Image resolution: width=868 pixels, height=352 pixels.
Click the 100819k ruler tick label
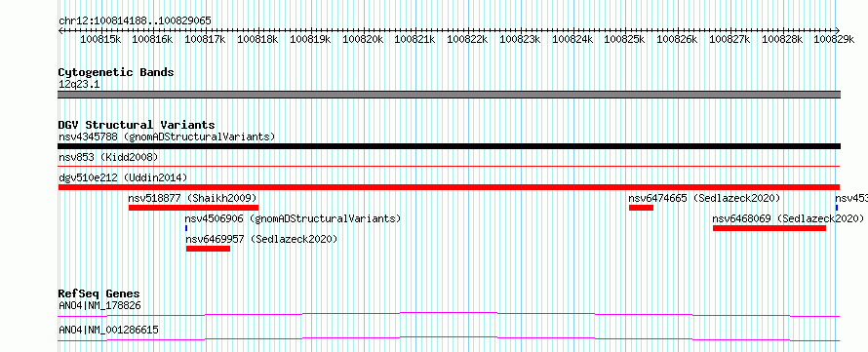coord(310,39)
